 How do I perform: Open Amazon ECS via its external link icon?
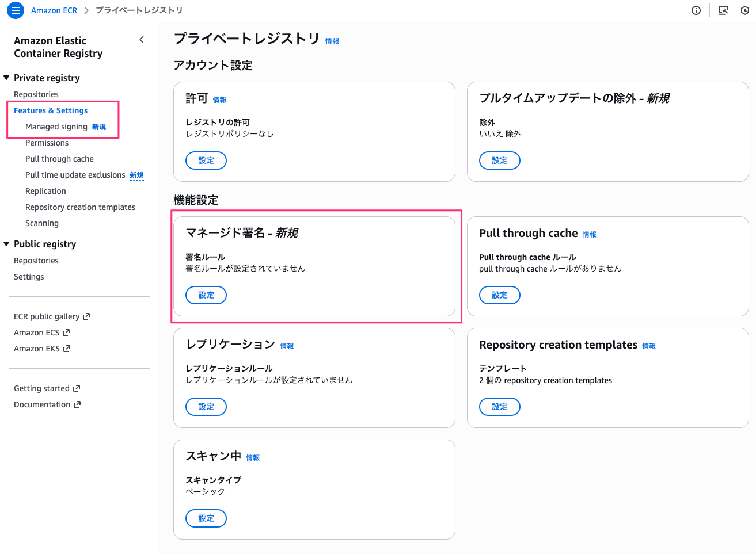[x=65, y=332]
